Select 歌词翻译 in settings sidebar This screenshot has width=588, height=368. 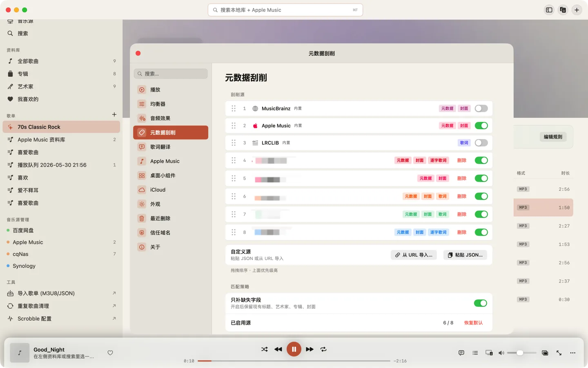(x=171, y=147)
